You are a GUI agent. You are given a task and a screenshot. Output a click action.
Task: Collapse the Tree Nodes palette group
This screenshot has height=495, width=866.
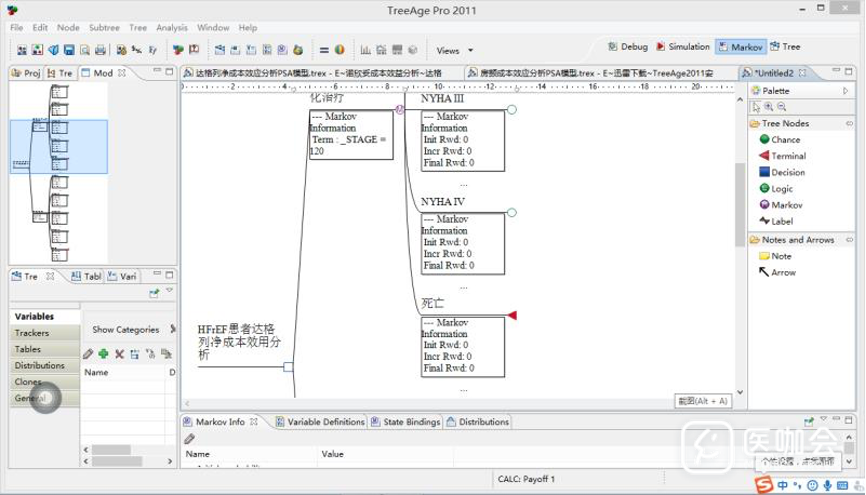[785, 123]
